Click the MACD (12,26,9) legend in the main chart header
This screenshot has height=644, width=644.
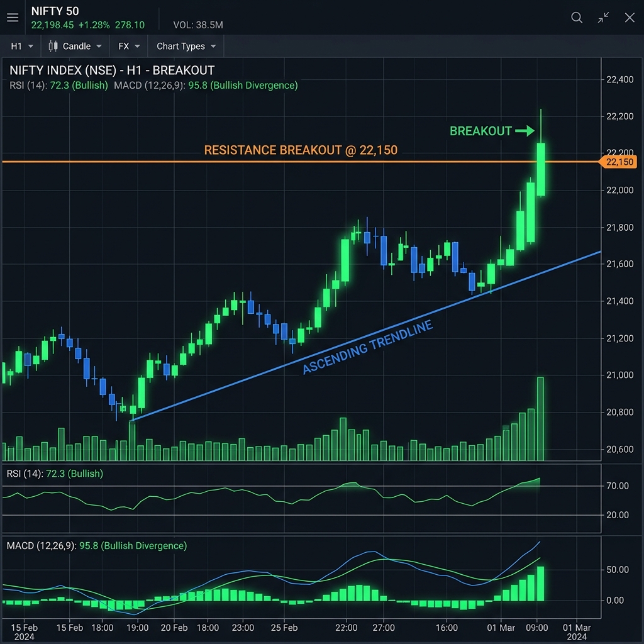pos(206,86)
